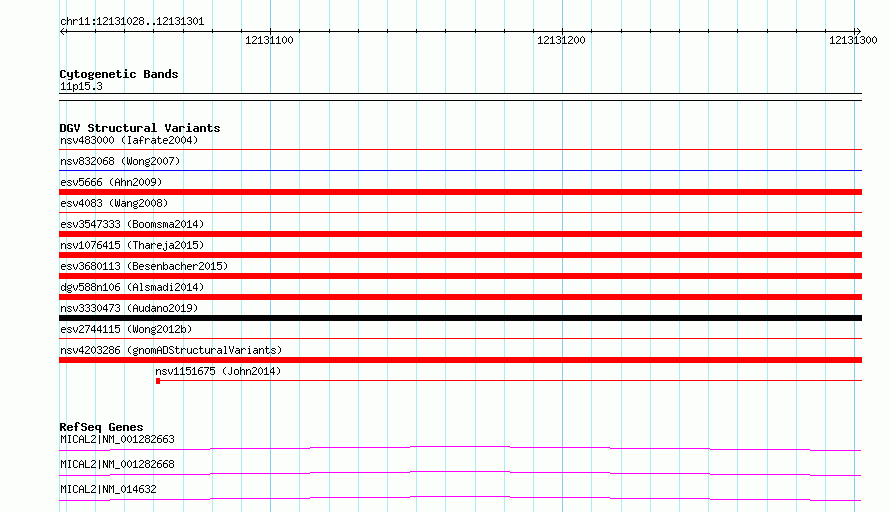Click the thick red bar under nsv4203286
Screen dimensions: 890x512
point(460,360)
